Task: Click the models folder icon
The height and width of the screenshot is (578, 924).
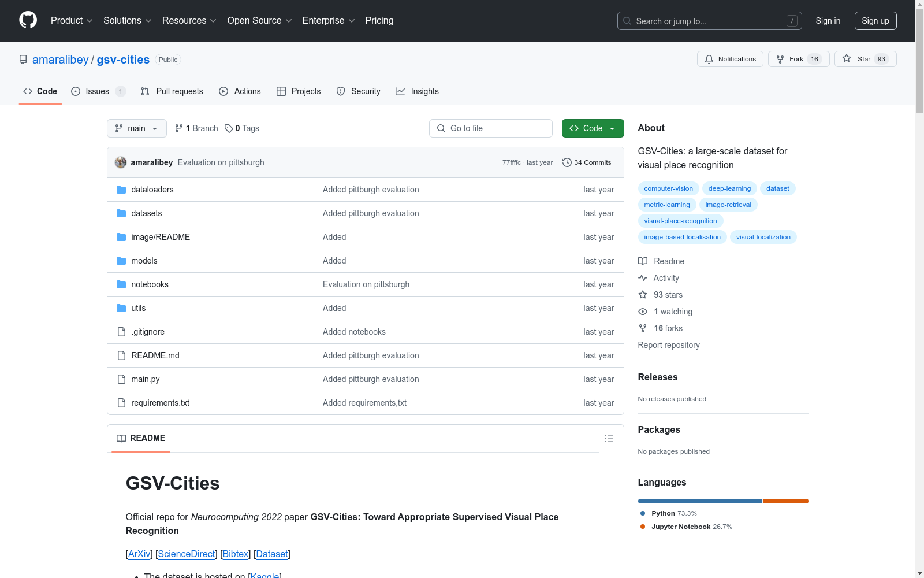Action: tap(121, 261)
